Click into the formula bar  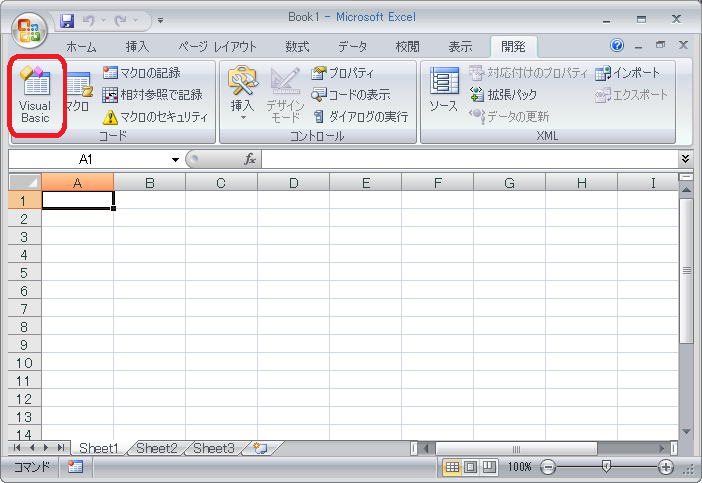point(470,159)
